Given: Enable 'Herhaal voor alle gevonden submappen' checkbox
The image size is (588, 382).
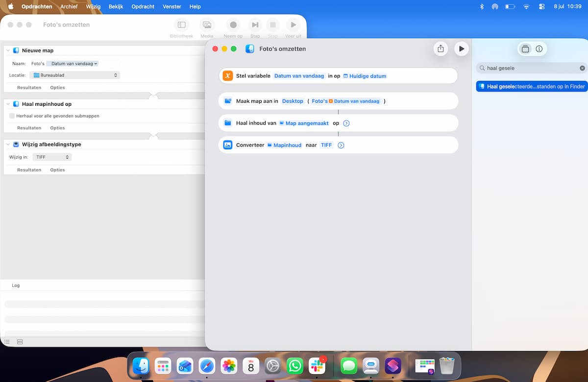Looking at the screenshot, I should pos(12,116).
